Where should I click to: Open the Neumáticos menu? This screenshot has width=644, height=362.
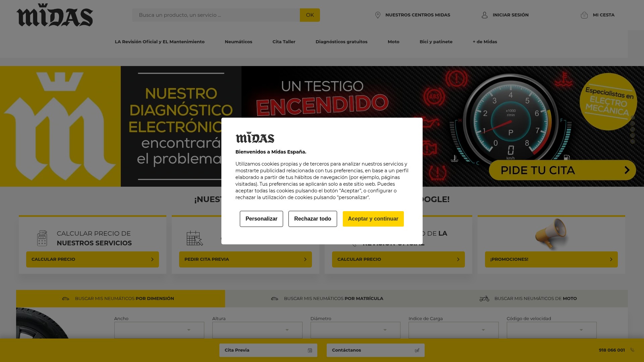[x=238, y=42]
